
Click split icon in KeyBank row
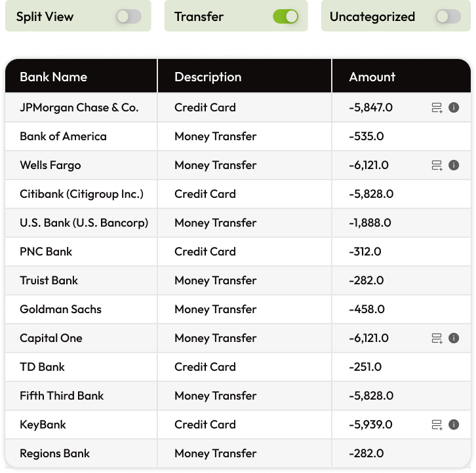437,425
